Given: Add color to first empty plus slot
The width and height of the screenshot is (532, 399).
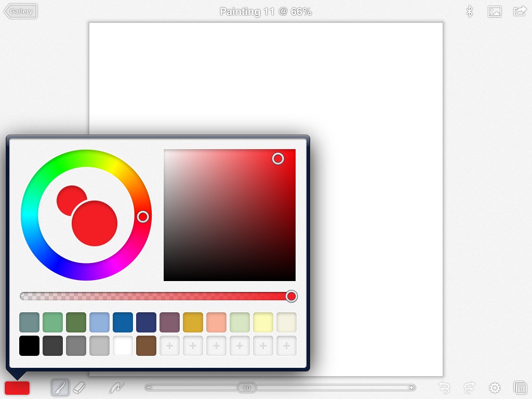Looking at the screenshot, I should click(169, 345).
